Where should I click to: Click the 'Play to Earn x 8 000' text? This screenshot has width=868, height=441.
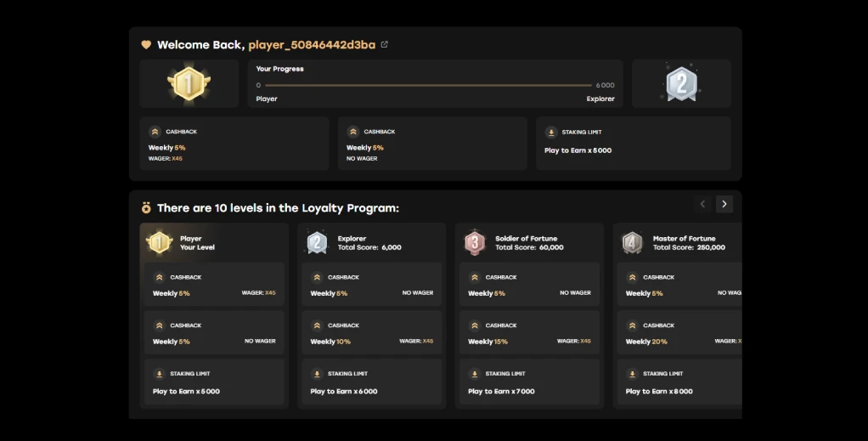pyautogui.click(x=659, y=391)
